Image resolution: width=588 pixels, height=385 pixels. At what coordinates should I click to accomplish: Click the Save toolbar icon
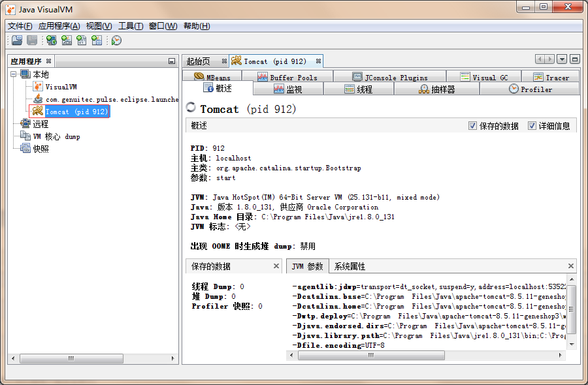32,40
